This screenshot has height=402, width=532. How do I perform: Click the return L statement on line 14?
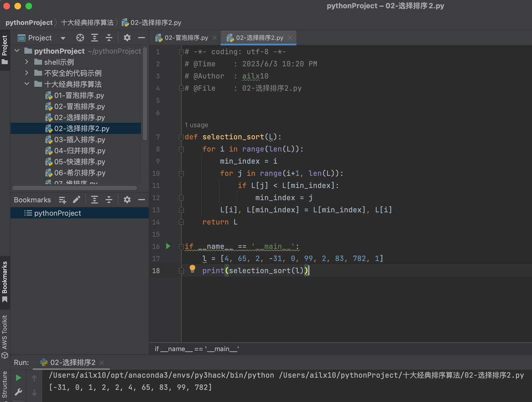220,222
